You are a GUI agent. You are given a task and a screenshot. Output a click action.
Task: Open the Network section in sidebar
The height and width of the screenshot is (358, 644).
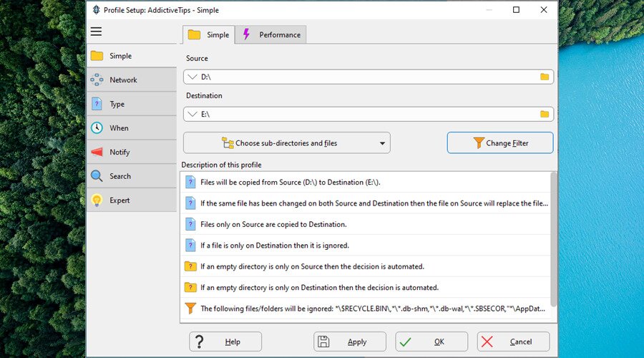pos(132,79)
